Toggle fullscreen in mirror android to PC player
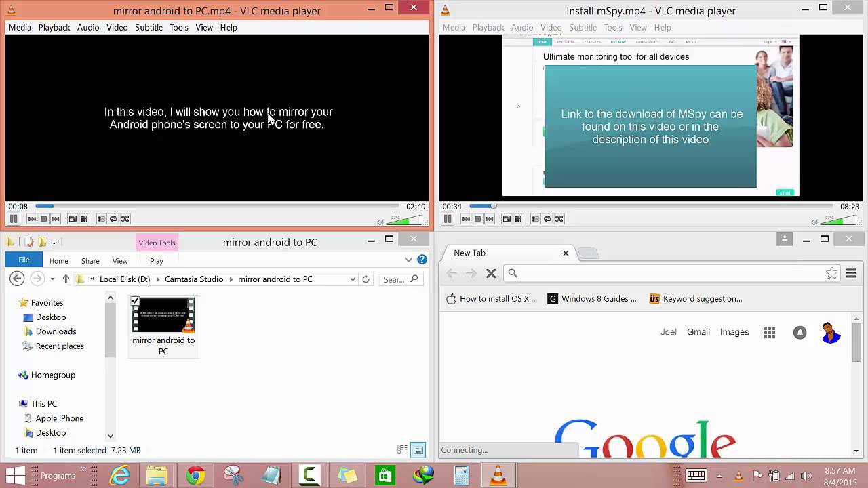868x488 pixels. (x=73, y=219)
